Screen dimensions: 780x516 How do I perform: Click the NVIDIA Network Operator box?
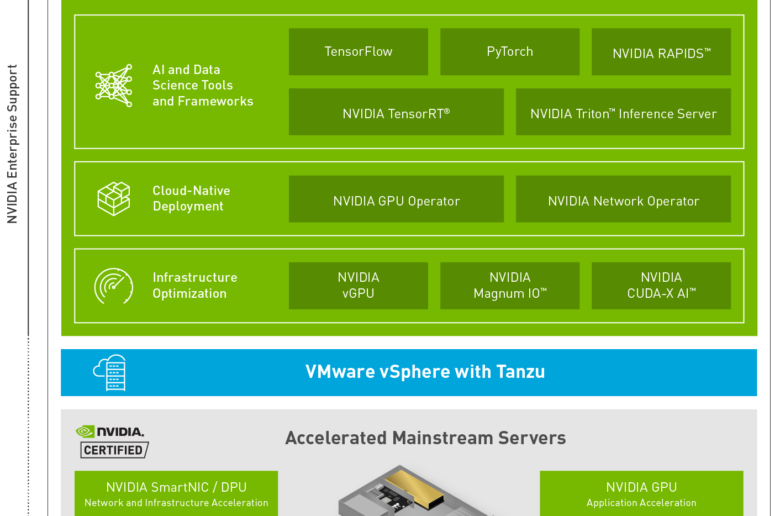(623, 199)
